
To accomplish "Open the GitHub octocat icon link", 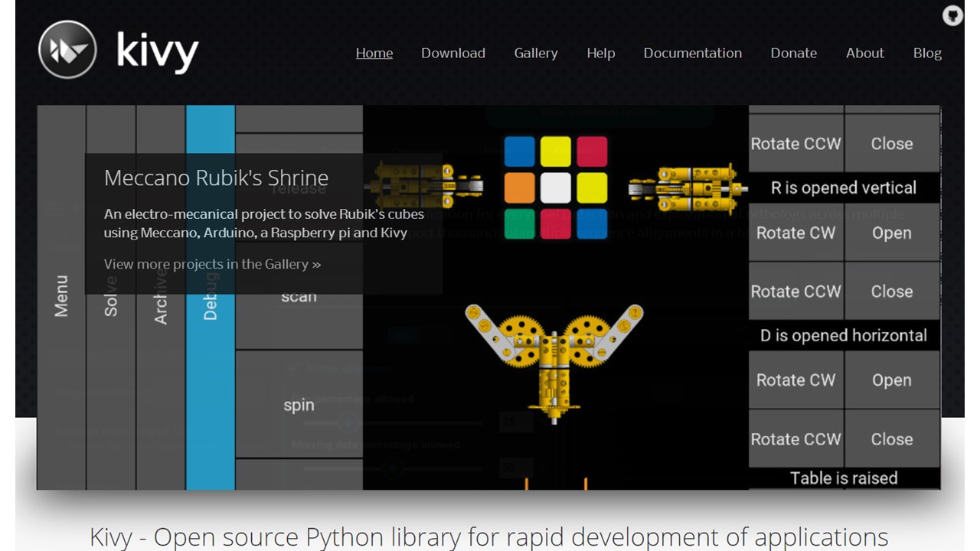I will point(952,15).
